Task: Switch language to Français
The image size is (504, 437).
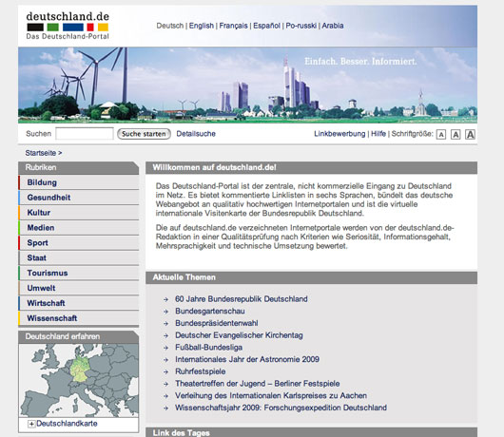Action: click(233, 26)
